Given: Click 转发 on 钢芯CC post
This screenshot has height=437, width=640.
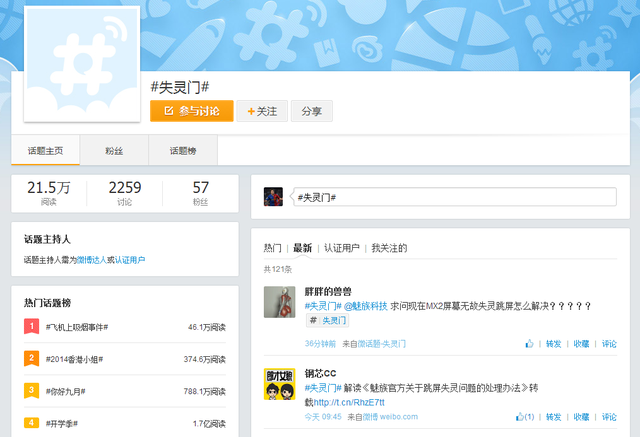Looking at the screenshot, I should pyautogui.click(x=553, y=417).
